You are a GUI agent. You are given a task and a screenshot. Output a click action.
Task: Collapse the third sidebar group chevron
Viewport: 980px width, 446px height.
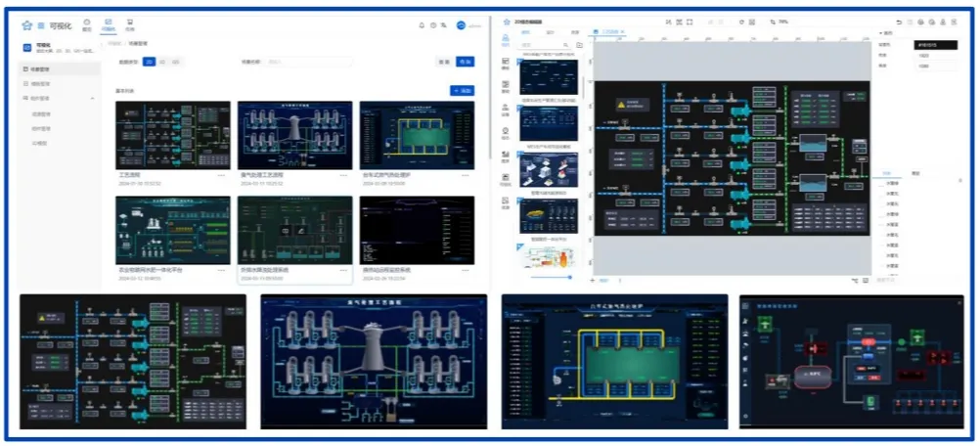tap(93, 98)
